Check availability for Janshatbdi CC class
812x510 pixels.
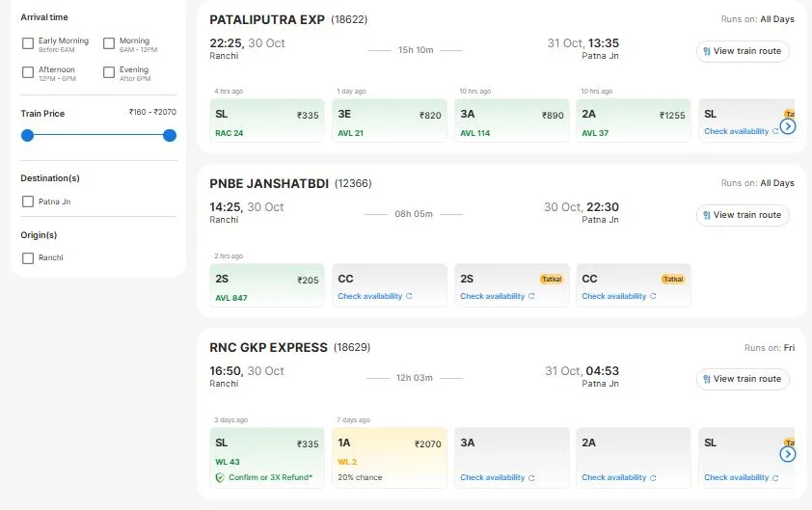point(369,296)
